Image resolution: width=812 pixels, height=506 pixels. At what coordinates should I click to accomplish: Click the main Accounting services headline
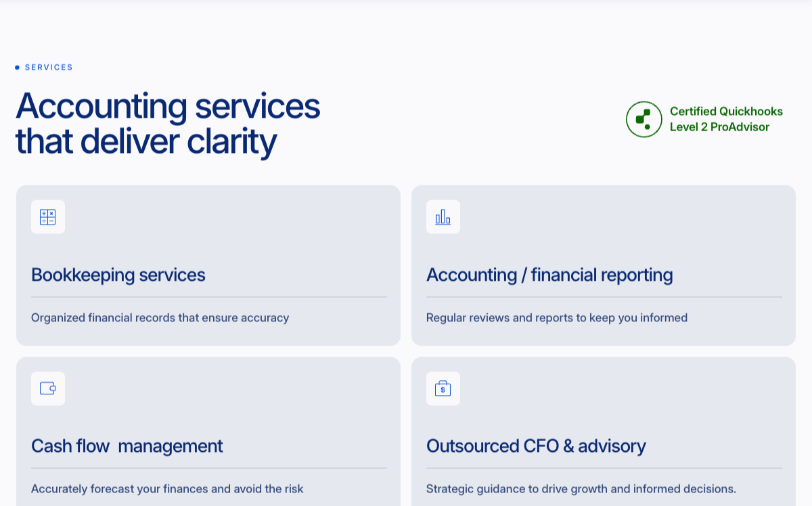pyautogui.click(x=168, y=106)
